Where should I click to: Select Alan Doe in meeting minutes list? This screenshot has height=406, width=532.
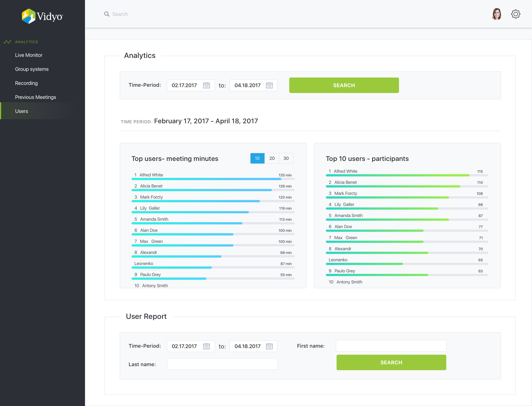click(x=149, y=230)
